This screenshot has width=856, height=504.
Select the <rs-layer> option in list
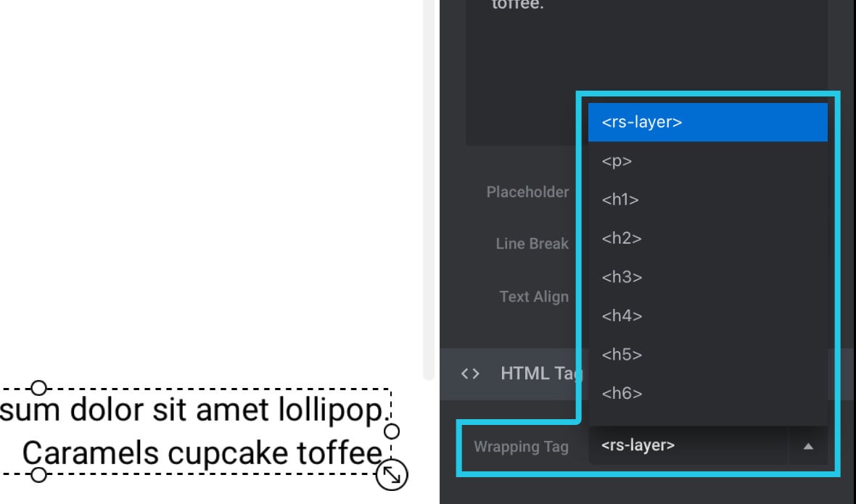click(x=707, y=122)
